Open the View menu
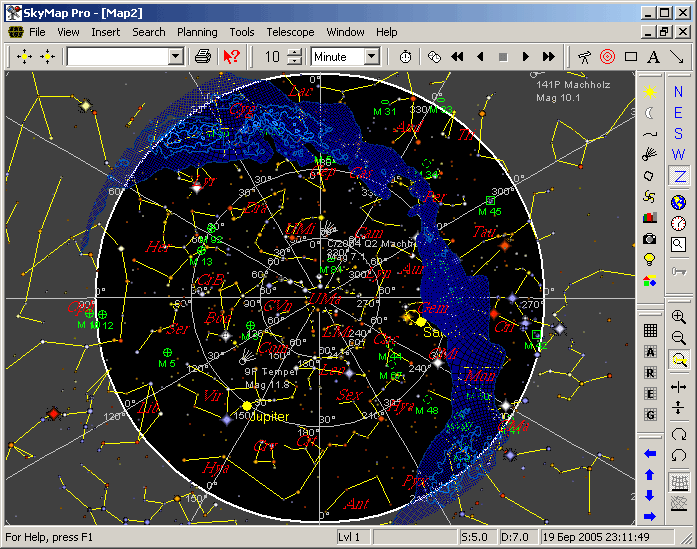The width and height of the screenshot is (697, 549). (x=68, y=32)
